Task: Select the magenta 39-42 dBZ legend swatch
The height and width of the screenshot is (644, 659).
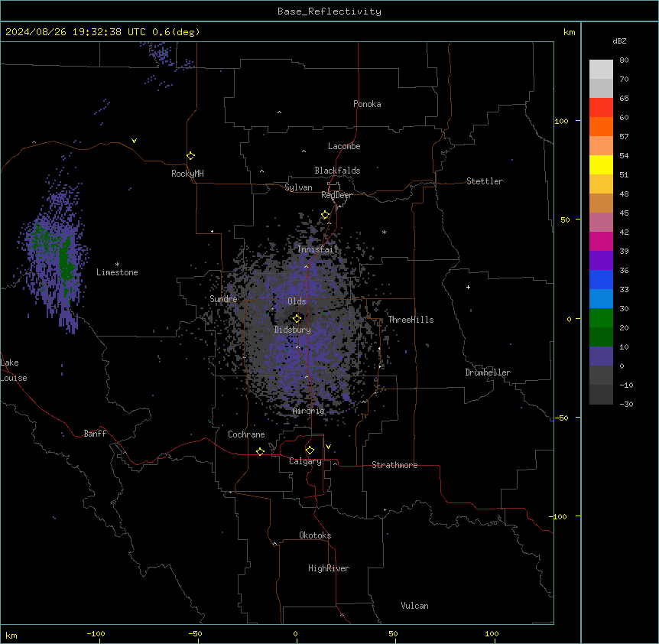Action: click(x=601, y=241)
